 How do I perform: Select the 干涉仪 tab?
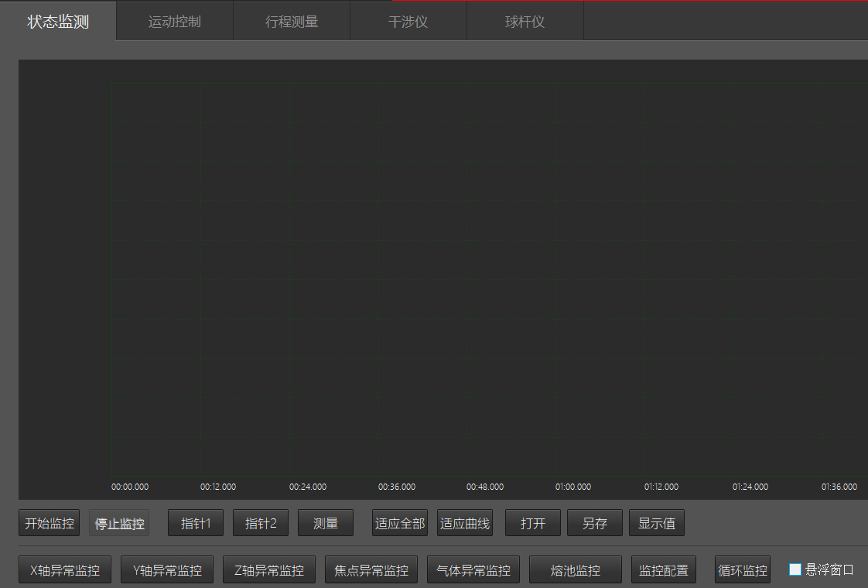[x=408, y=22]
